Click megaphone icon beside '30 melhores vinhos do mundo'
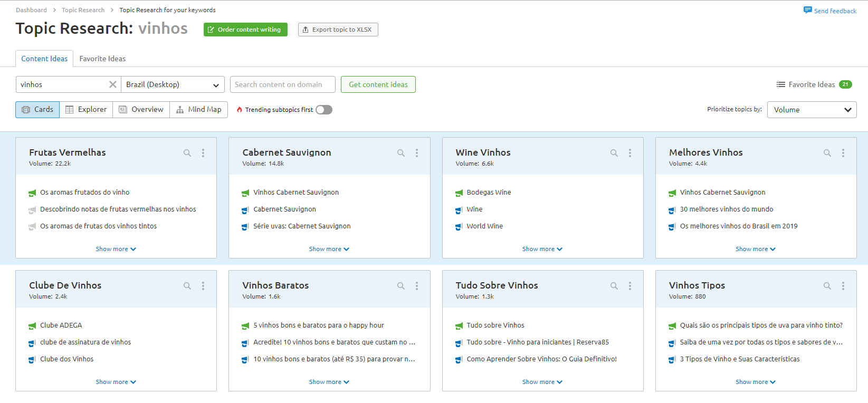 [672, 210]
